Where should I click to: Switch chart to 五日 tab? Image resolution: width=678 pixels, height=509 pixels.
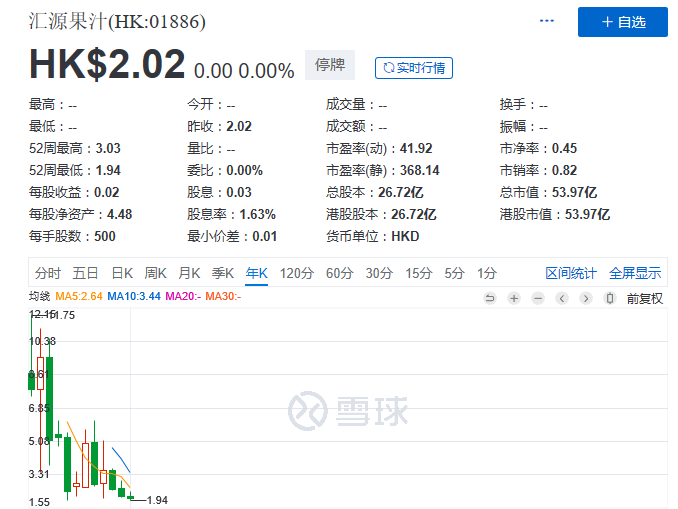85,273
